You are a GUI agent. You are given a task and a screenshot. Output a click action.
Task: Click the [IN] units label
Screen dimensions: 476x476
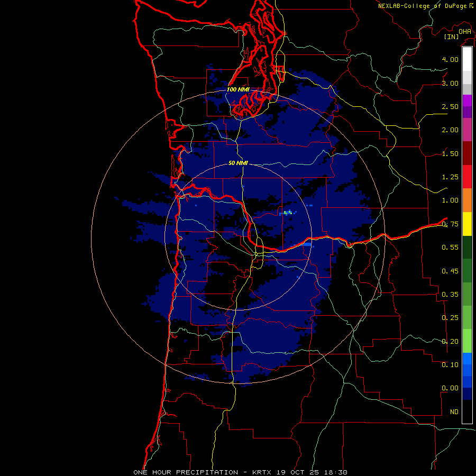point(451,36)
